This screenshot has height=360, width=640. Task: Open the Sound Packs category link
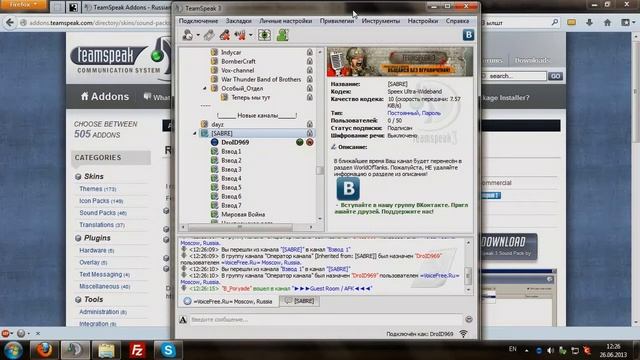coord(103,213)
